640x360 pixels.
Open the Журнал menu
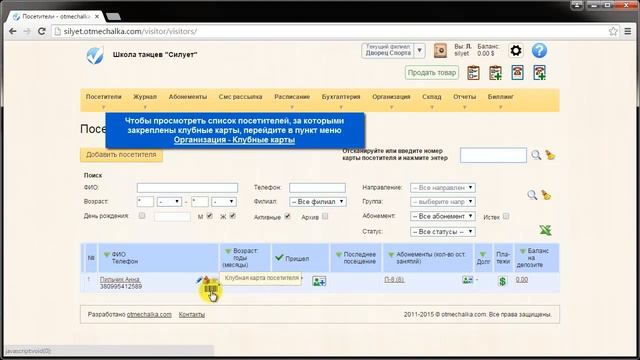click(145, 97)
